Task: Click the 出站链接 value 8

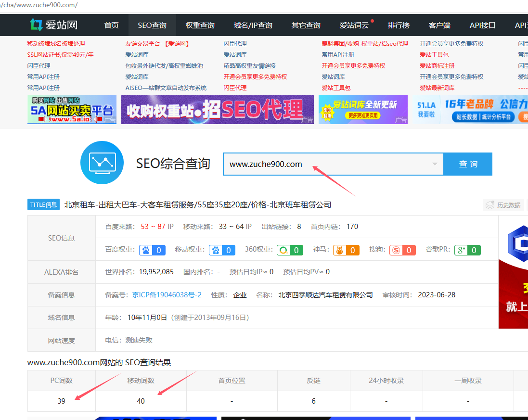Action: [299, 227]
